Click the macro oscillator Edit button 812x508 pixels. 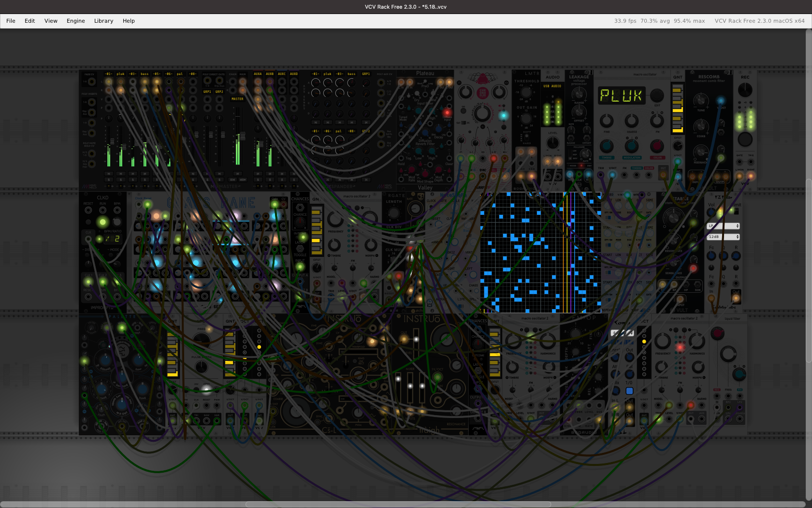coord(657,95)
